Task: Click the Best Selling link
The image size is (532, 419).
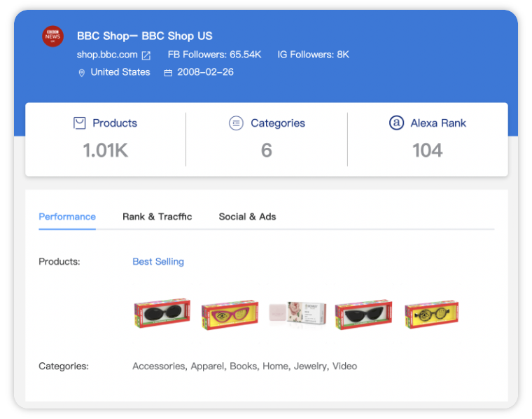Action: [158, 261]
